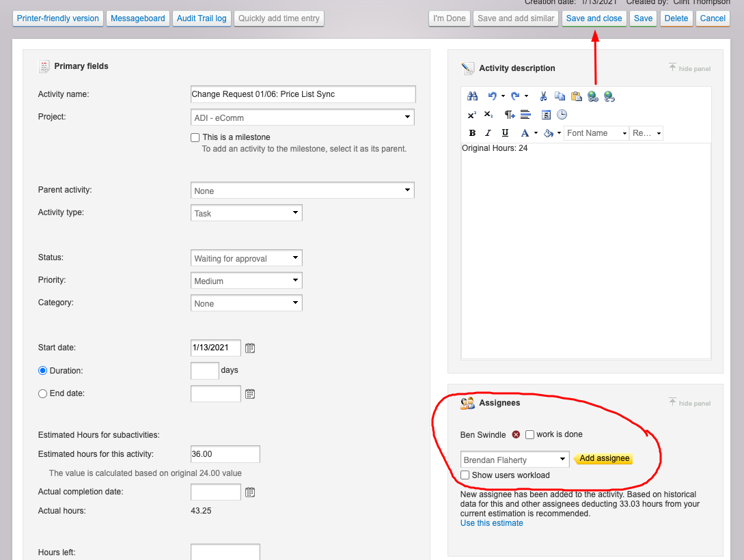Viewport: 744px width, 560px height.
Task: Click the font color A icon
Action: (x=525, y=133)
